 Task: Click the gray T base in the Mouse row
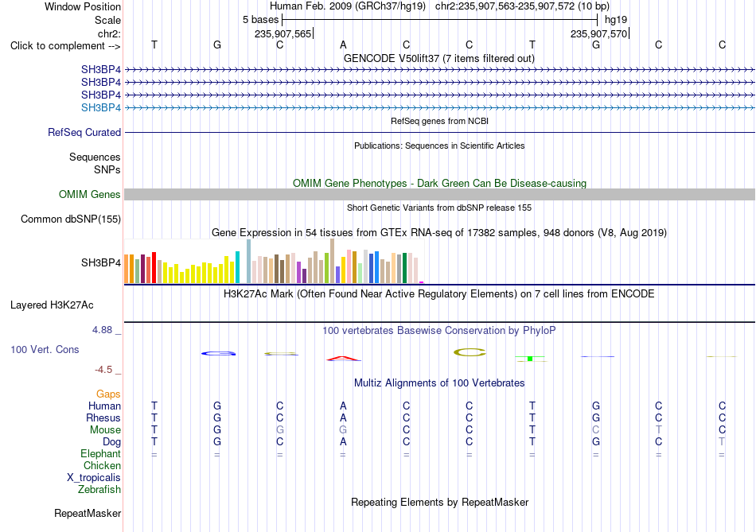click(x=659, y=430)
